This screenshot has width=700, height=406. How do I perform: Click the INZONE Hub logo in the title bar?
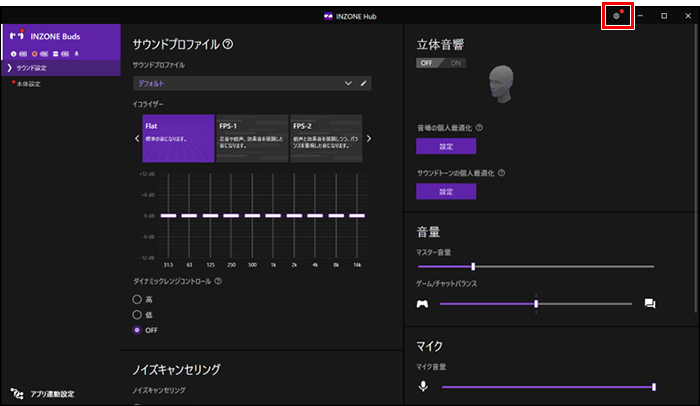point(328,17)
